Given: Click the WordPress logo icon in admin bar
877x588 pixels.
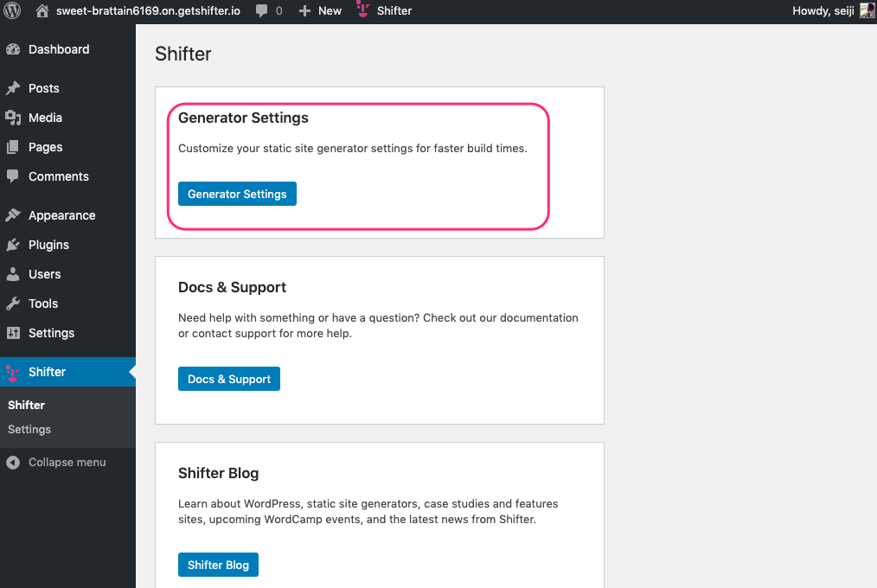Looking at the screenshot, I should pos(12,10).
